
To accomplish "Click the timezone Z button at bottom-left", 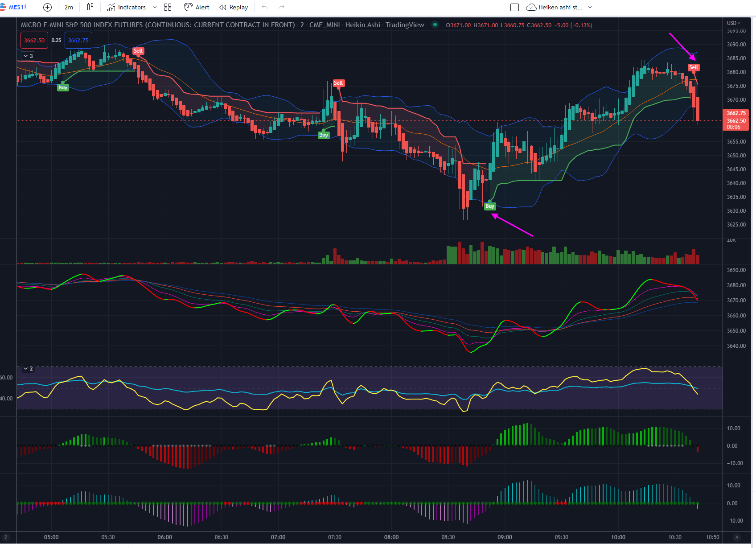I will [6, 537].
